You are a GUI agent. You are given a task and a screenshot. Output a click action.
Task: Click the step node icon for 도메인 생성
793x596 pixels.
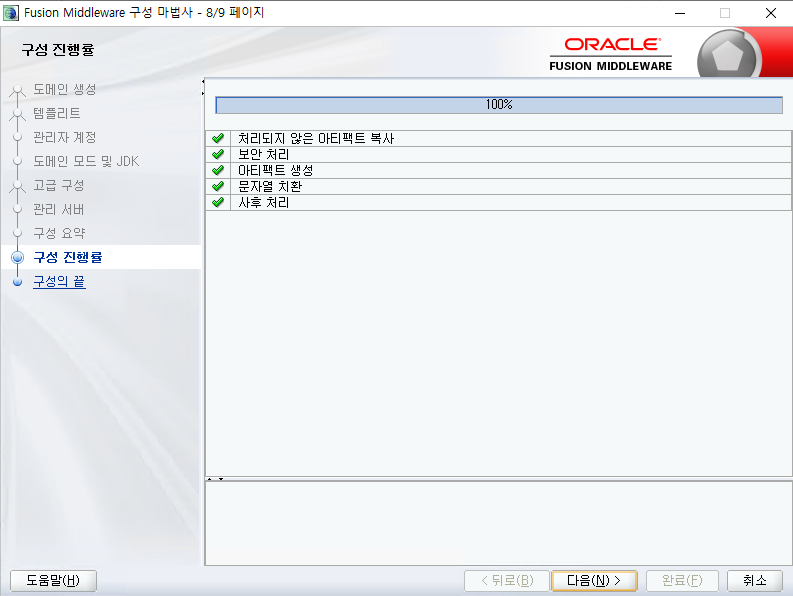coord(18,91)
